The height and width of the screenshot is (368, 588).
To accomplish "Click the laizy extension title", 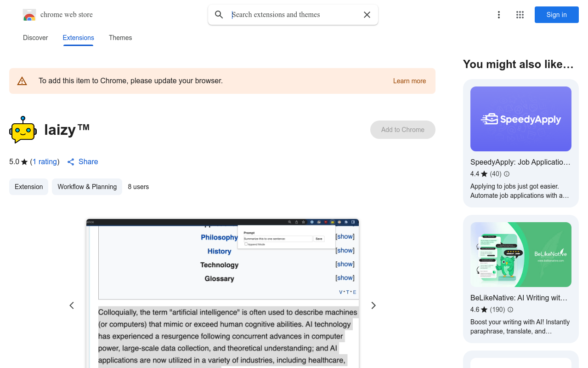I will pyautogui.click(x=67, y=129).
